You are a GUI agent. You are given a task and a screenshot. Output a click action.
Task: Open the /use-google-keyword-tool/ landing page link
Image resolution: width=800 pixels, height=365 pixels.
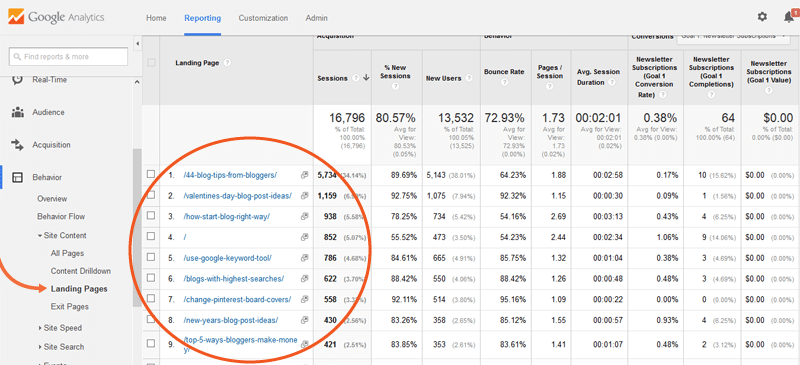(228, 258)
